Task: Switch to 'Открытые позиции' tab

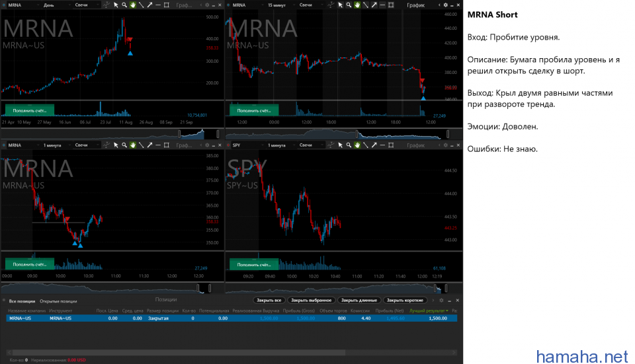Action: [x=58, y=301]
